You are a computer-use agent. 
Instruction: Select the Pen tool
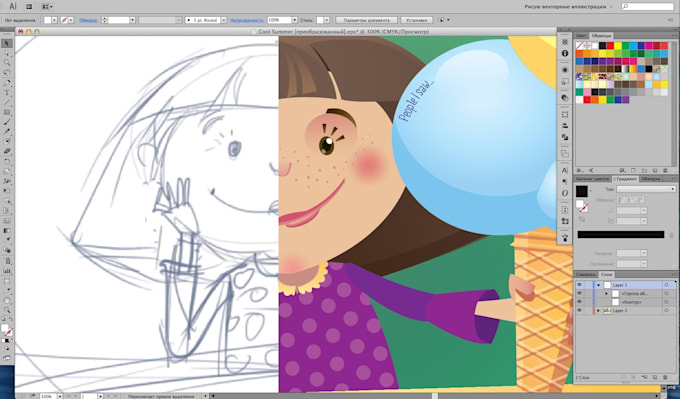(7, 83)
